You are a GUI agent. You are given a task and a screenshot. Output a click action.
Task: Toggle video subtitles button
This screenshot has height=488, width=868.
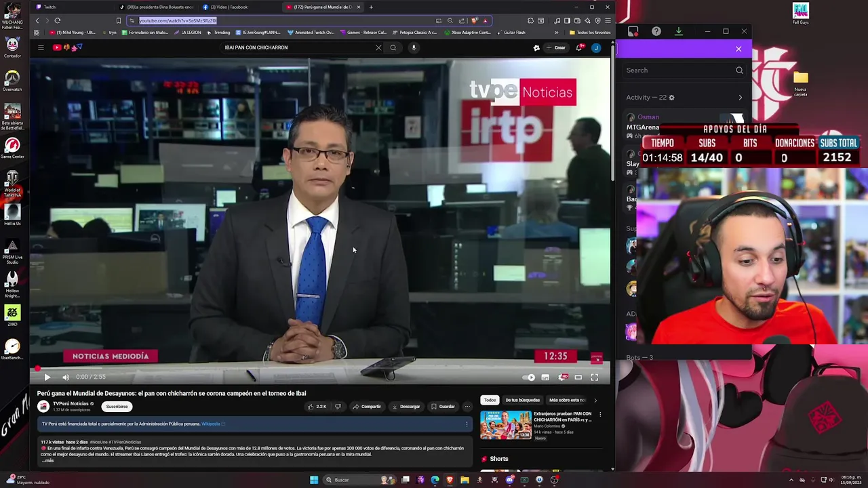pyautogui.click(x=545, y=378)
